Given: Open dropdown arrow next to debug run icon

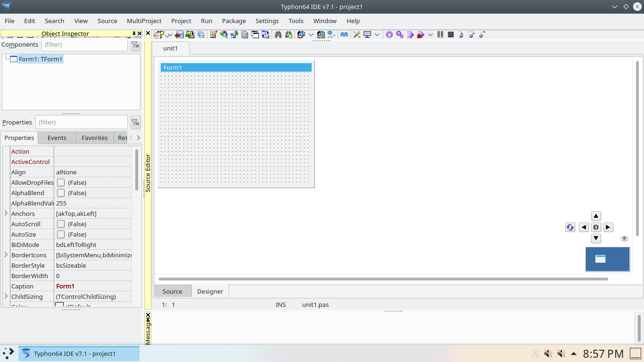Looking at the screenshot, I should [x=430, y=35].
